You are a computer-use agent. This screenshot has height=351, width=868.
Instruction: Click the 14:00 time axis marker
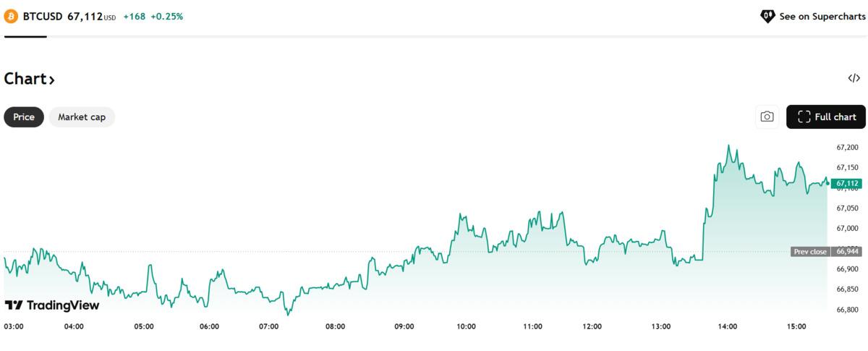[728, 326]
